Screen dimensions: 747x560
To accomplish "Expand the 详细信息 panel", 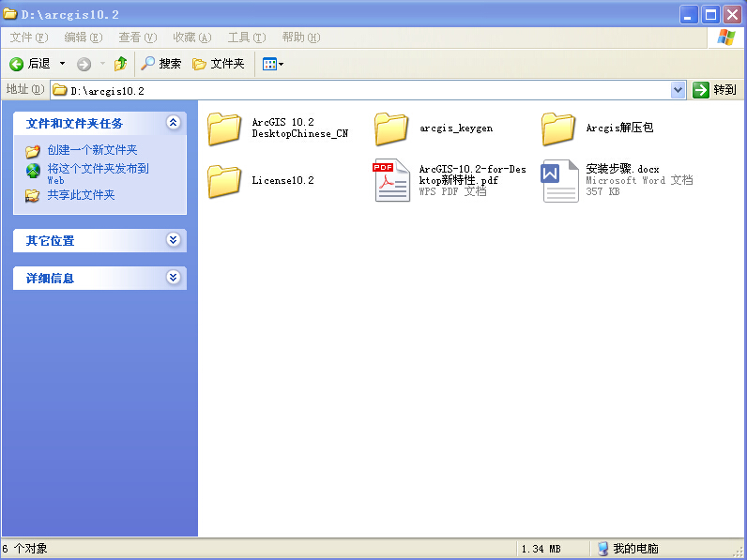I will pos(174,277).
